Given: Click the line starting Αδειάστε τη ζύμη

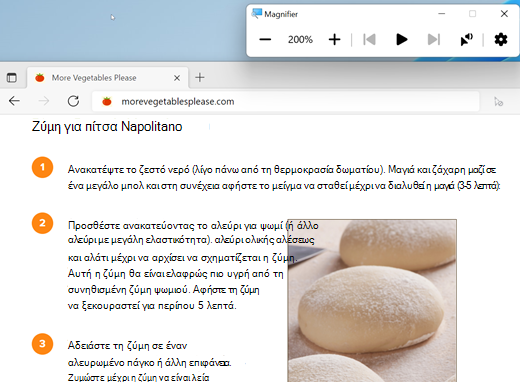Looking at the screenshot, I should coord(127,346).
